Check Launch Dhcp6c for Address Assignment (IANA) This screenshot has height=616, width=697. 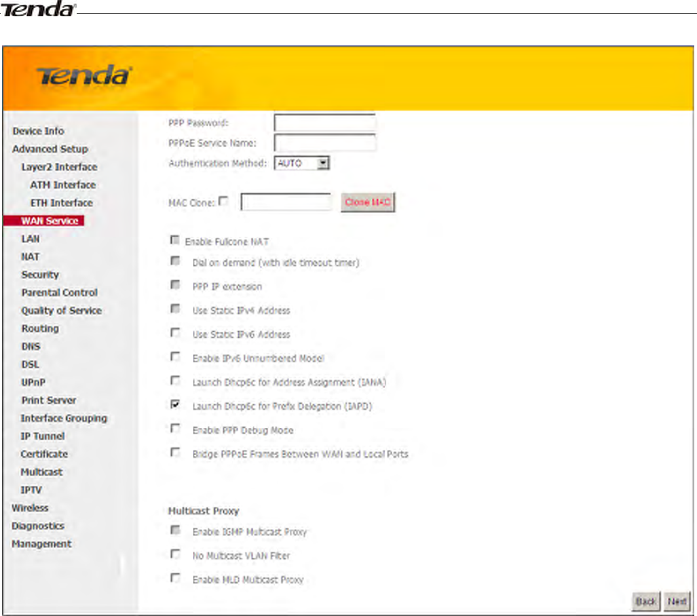click(175, 381)
